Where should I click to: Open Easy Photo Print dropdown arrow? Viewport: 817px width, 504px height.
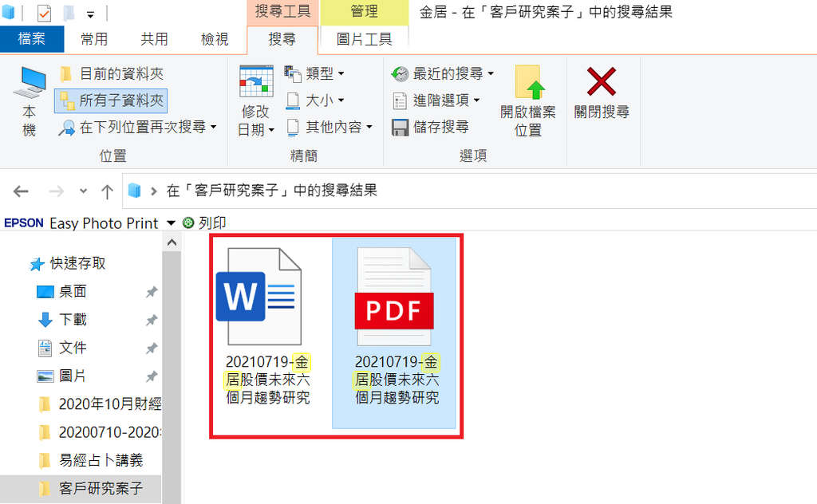click(x=171, y=223)
